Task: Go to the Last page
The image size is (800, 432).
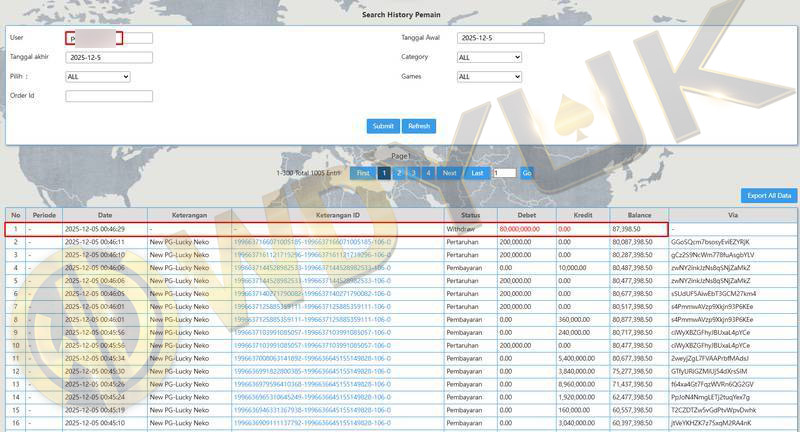Action: click(477, 173)
